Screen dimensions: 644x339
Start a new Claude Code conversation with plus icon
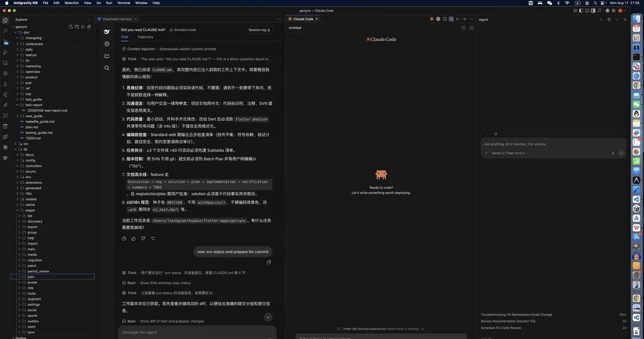pyautogui.click(x=472, y=28)
